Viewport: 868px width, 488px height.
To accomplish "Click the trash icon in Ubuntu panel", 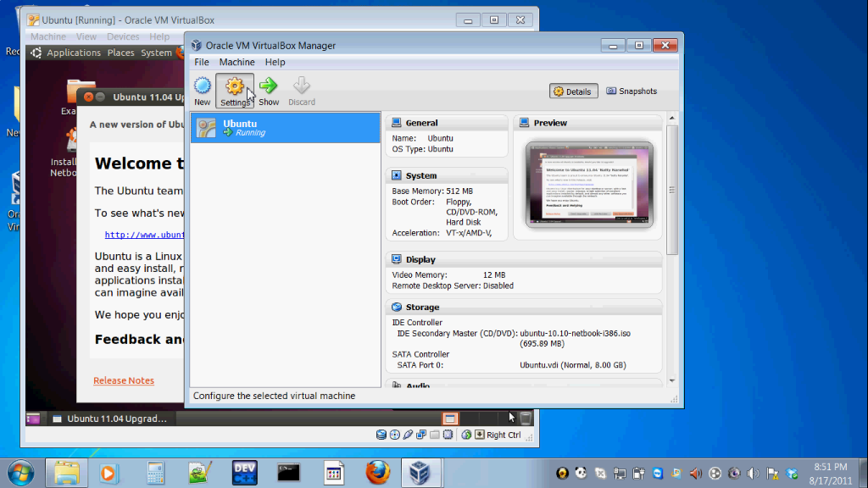I will pos(526,419).
